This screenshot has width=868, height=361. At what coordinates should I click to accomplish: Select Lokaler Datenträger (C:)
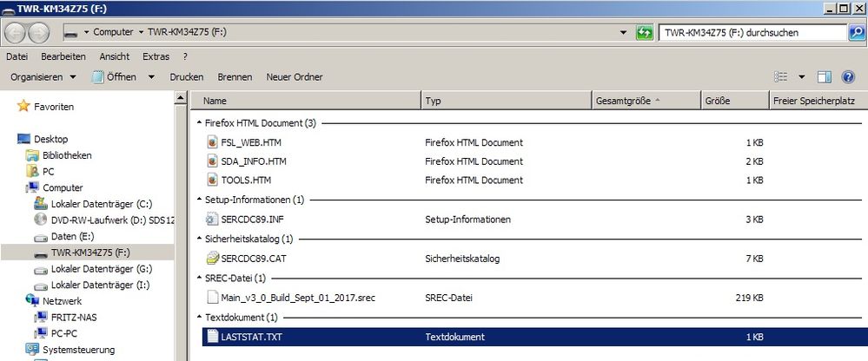pos(102,203)
